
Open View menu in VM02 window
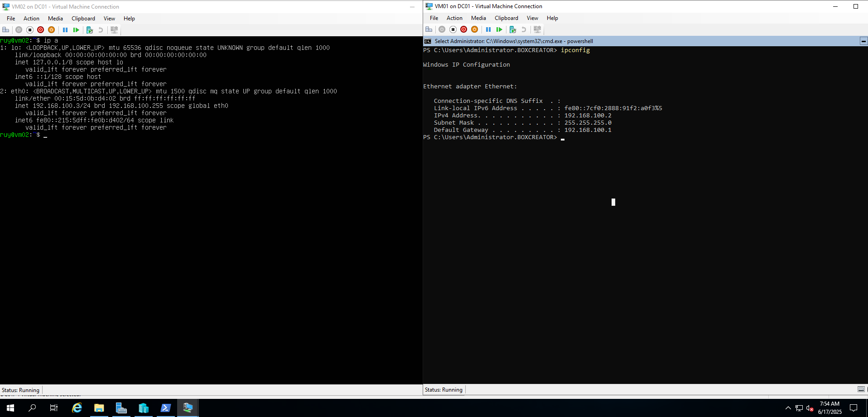109,19
